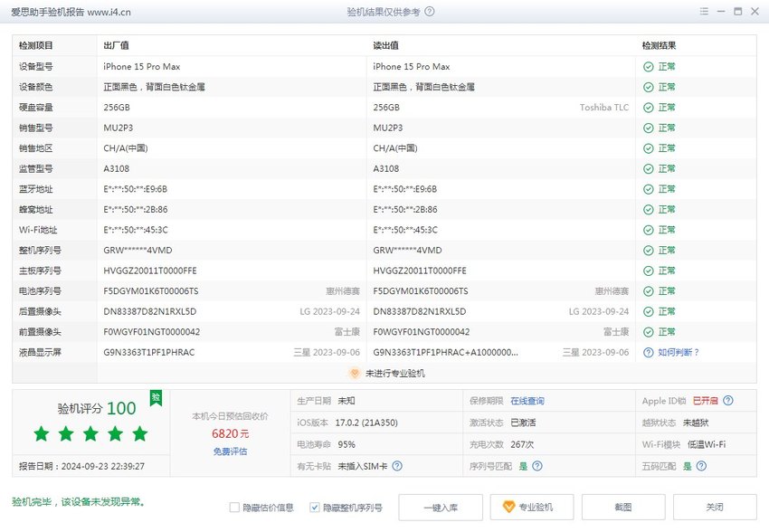The height and width of the screenshot is (532, 769).
Task: Click the 未进行专业验机 text
Action: tap(395, 374)
